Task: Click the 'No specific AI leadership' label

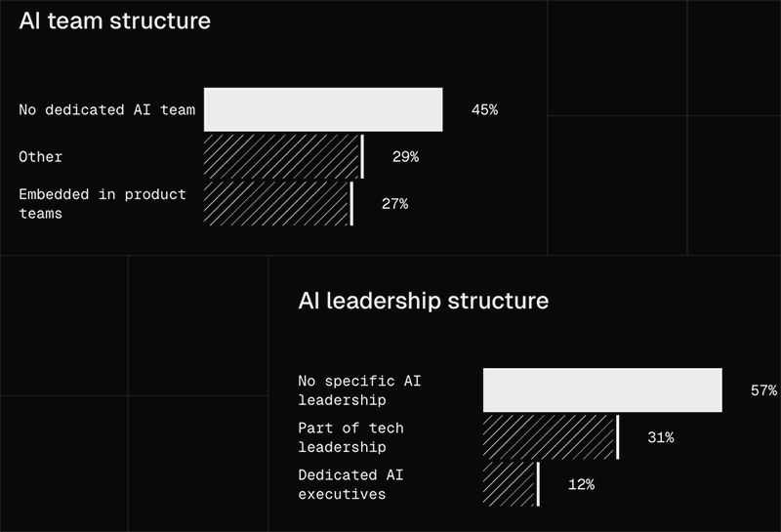Action: coord(359,390)
